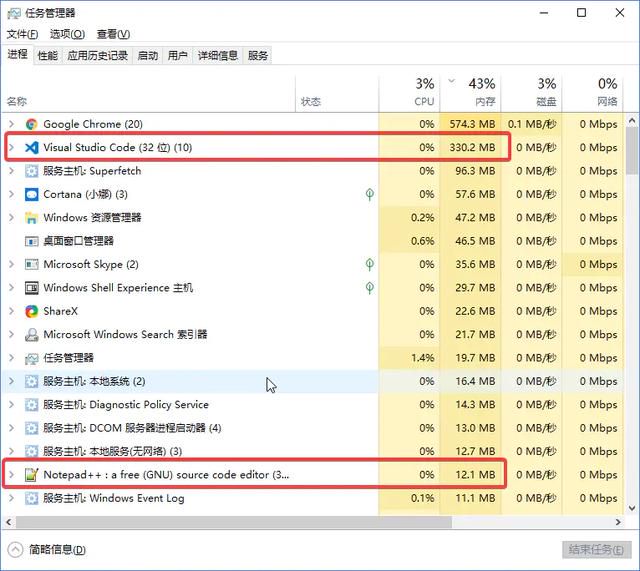The width and height of the screenshot is (640, 571).
Task: Open the 选项(O) menu
Action: [x=67, y=34]
